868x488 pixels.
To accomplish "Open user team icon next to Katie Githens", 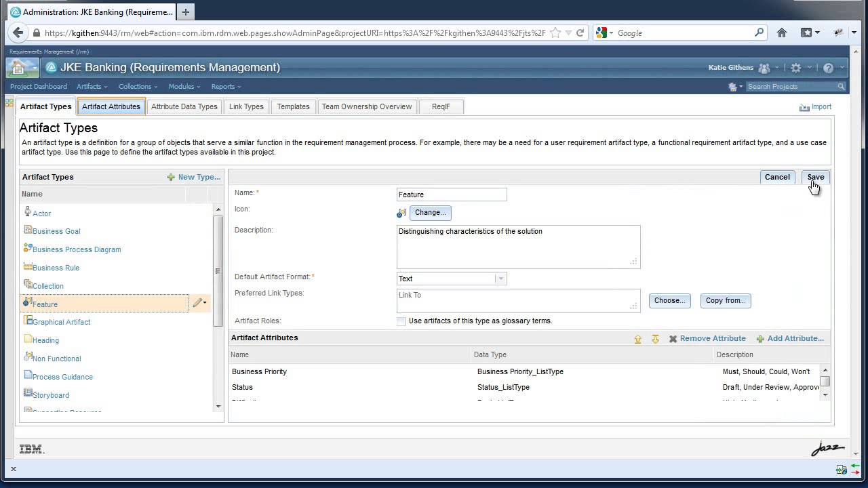I will pyautogui.click(x=764, y=68).
